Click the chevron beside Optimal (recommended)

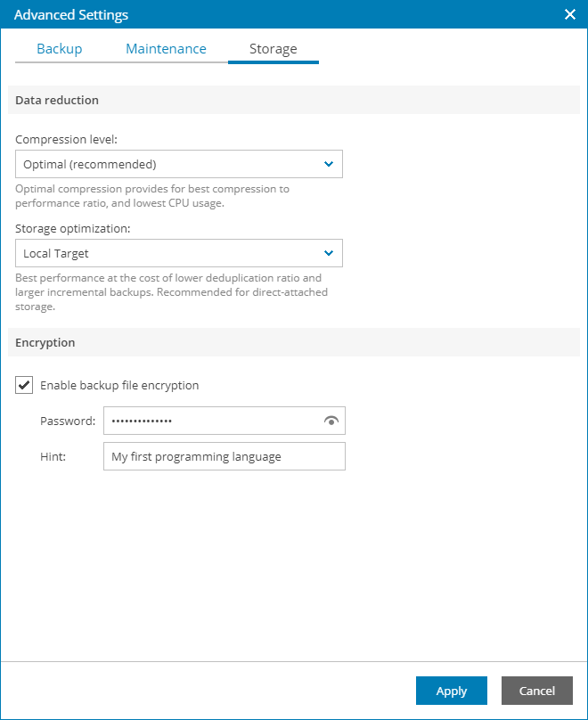pyautogui.click(x=329, y=164)
